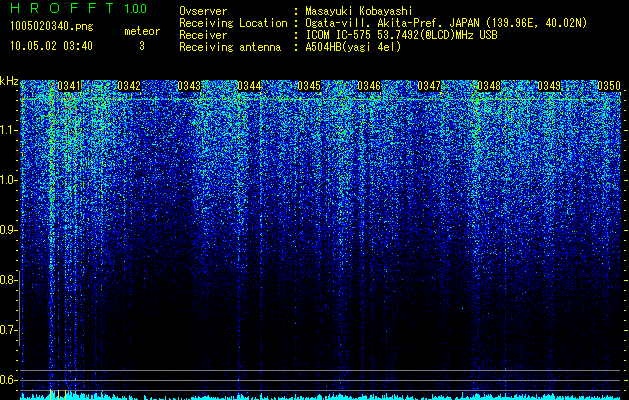Click the antenna text A504HB(yagi 4el)
This screenshot has height=400, width=629.
point(353,47)
